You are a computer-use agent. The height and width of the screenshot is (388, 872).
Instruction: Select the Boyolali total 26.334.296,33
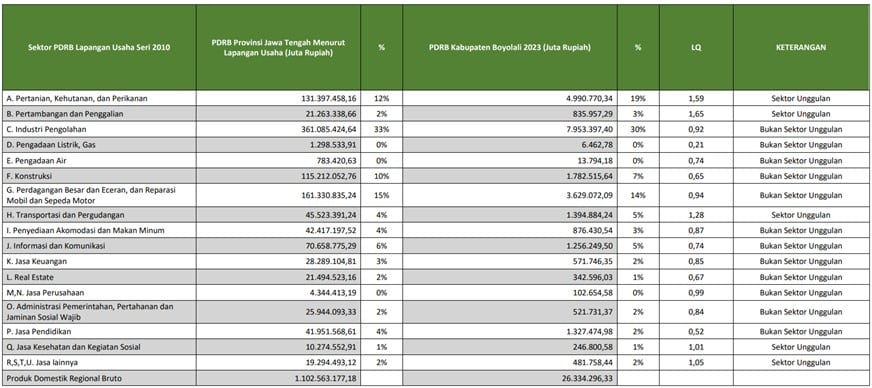point(509,379)
